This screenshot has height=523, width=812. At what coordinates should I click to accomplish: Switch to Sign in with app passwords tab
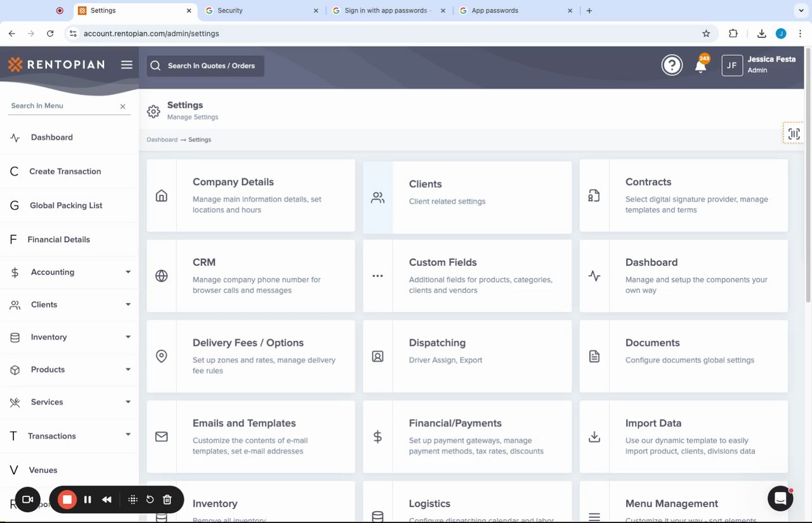click(390, 11)
